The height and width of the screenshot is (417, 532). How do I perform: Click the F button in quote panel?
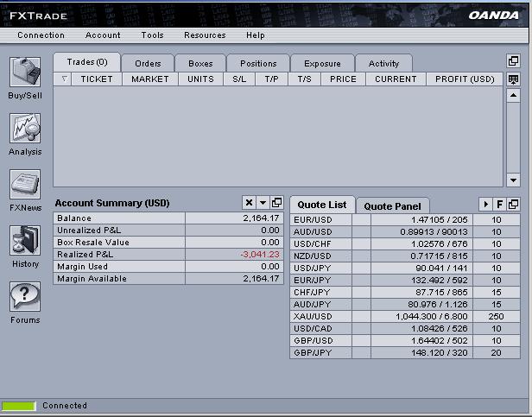click(499, 205)
